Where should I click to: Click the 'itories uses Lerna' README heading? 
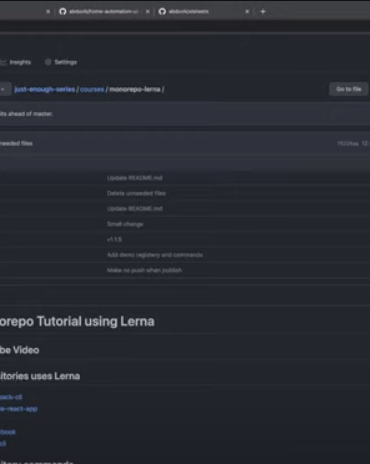tap(40, 376)
